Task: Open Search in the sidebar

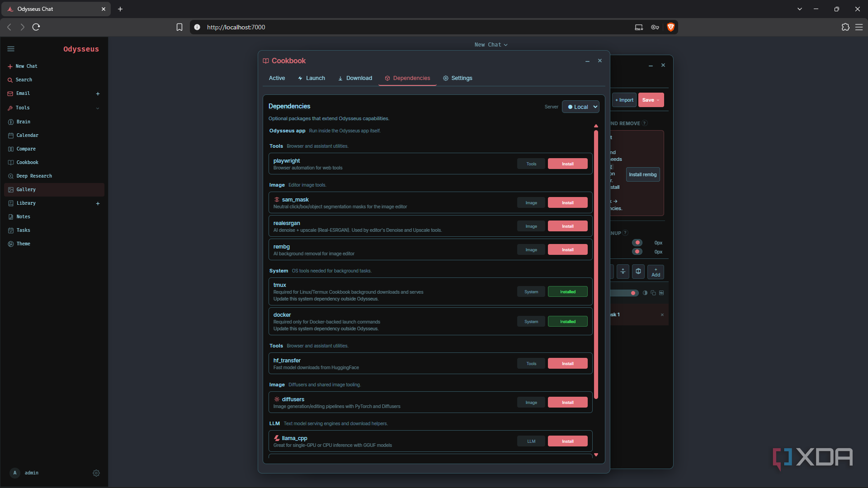Action: [x=54, y=80]
